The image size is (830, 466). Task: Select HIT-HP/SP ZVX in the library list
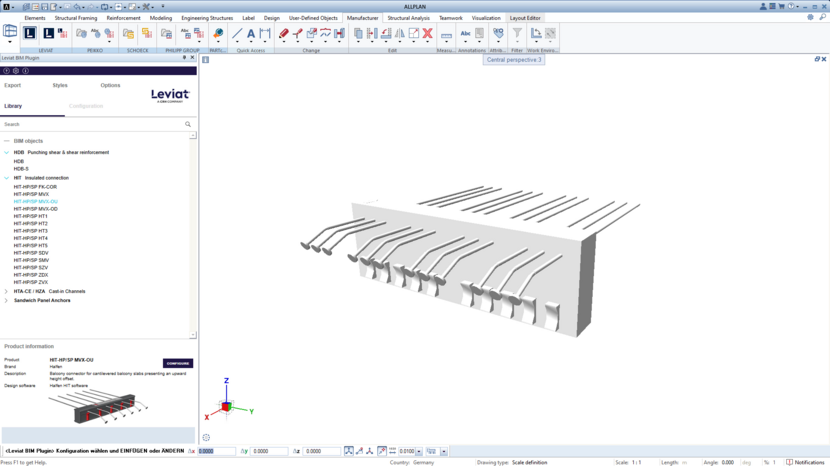point(31,282)
